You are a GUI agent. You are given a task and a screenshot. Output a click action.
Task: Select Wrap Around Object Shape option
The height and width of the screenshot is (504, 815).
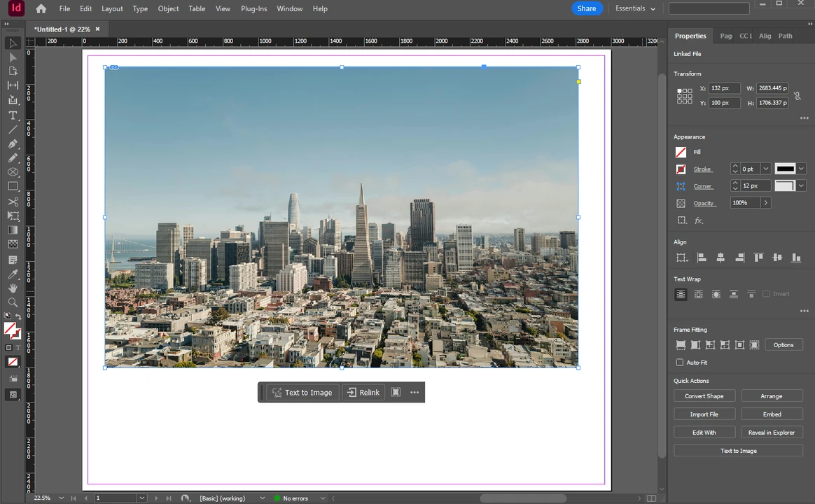click(716, 295)
